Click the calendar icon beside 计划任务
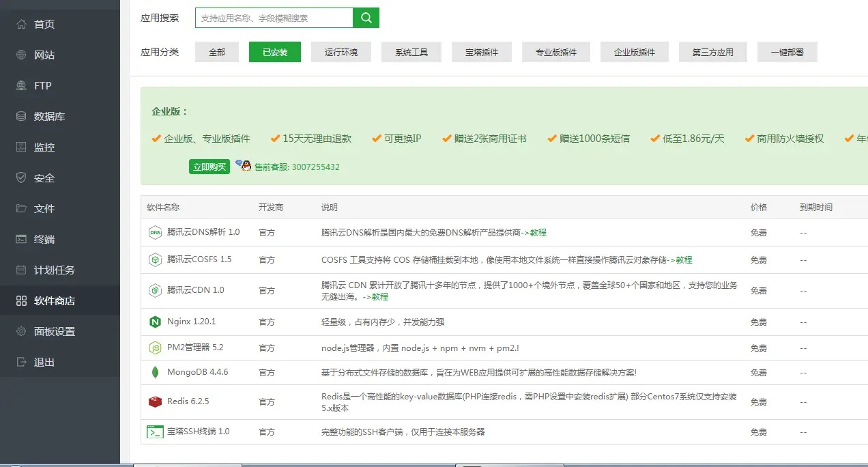868x467 pixels. (21, 270)
